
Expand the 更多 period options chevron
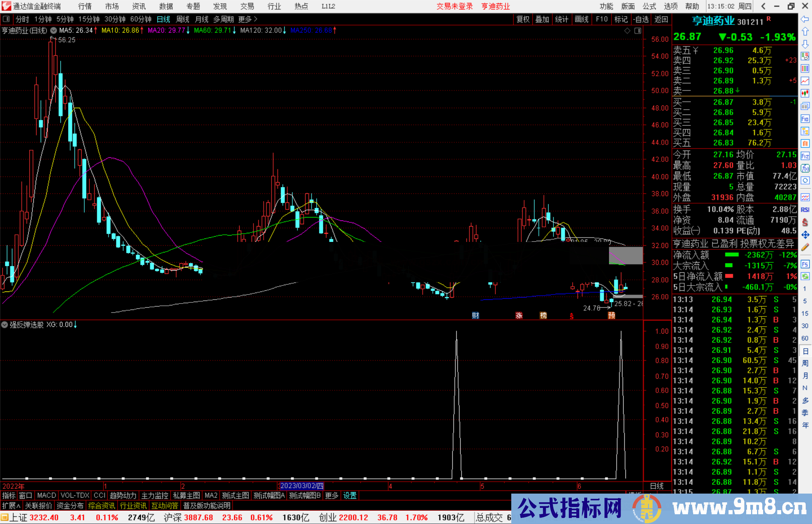256,19
